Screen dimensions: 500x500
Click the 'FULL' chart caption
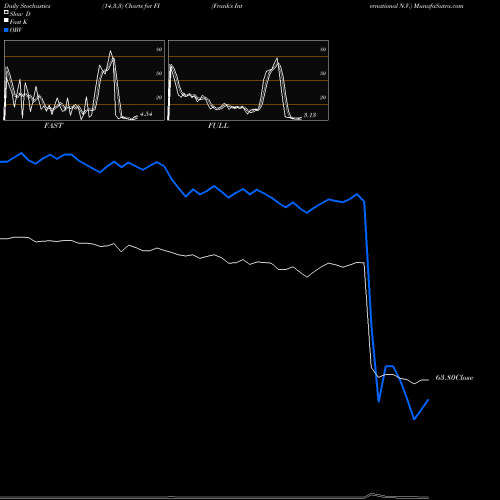pyautogui.click(x=218, y=126)
